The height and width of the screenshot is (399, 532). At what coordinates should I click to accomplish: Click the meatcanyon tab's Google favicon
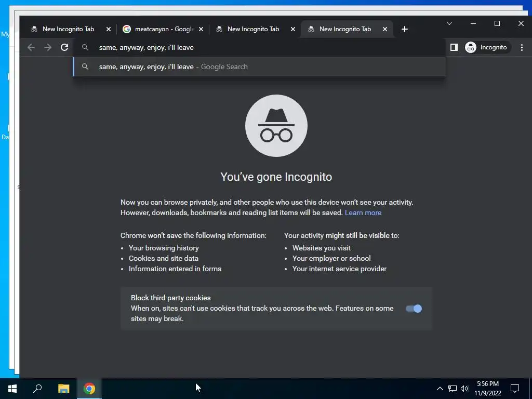click(x=127, y=29)
